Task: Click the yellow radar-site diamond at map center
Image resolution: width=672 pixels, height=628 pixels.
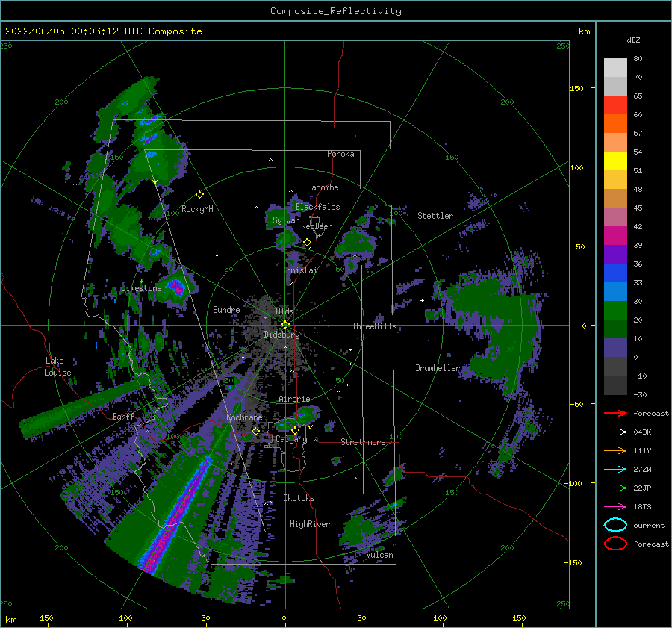Action: 285,325
